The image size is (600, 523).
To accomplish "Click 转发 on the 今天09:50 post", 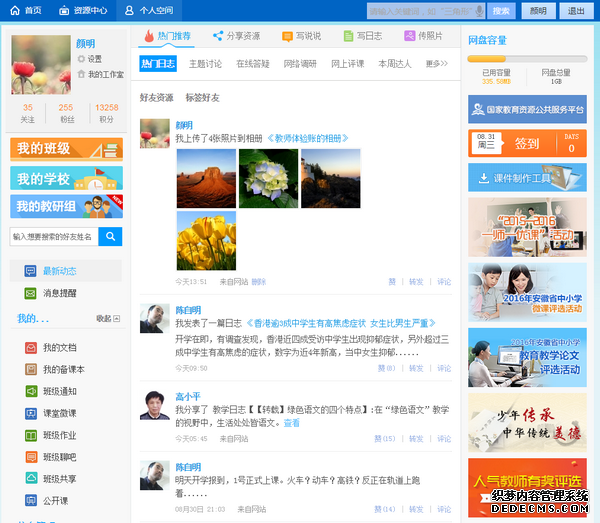I will 416,368.
